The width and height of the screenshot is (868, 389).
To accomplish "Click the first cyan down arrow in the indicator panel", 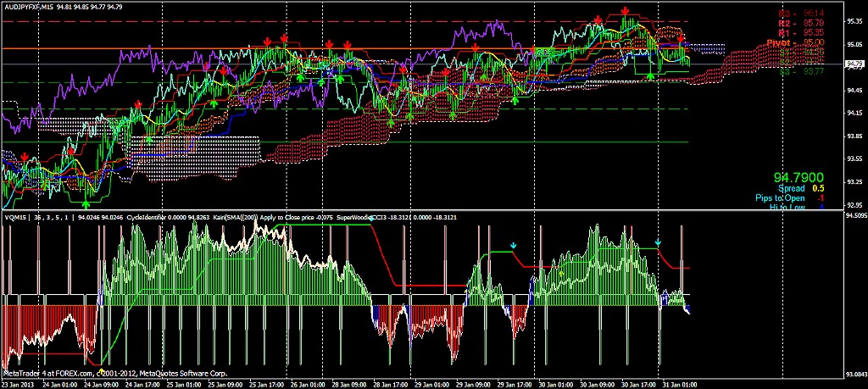I will pyautogui.click(x=513, y=246).
